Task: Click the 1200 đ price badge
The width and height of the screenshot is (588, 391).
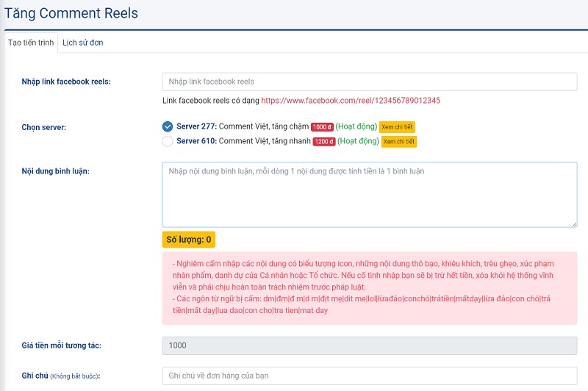Action: click(x=324, y=142)
